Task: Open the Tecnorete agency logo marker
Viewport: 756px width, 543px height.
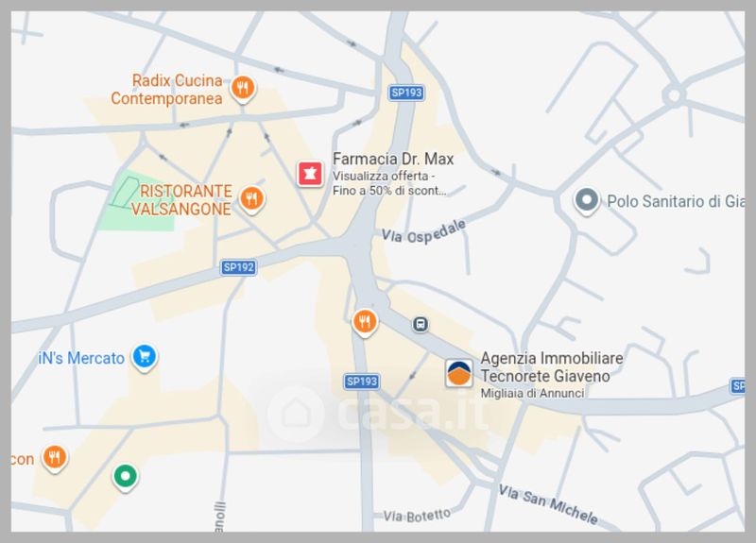Action: tap(458, 373)
